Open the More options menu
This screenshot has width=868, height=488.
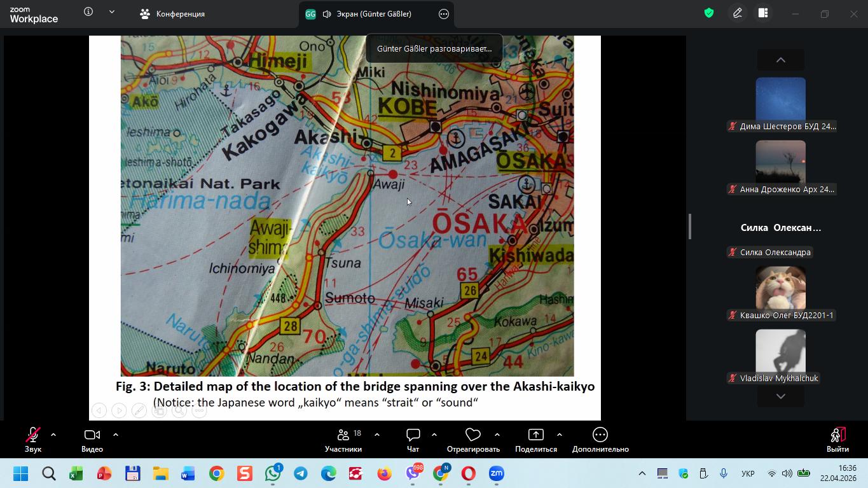coord(600,439)
